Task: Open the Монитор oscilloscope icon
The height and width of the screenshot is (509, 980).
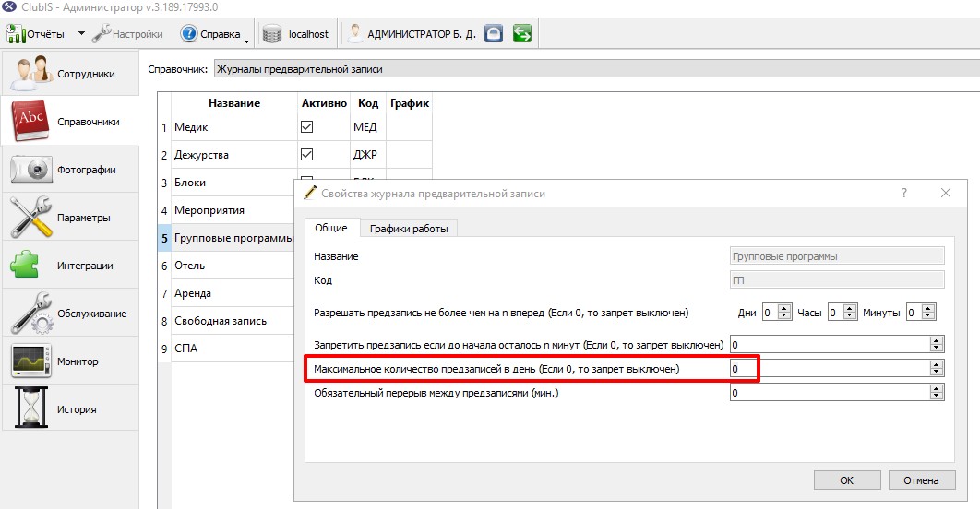Action: point(31,361)
